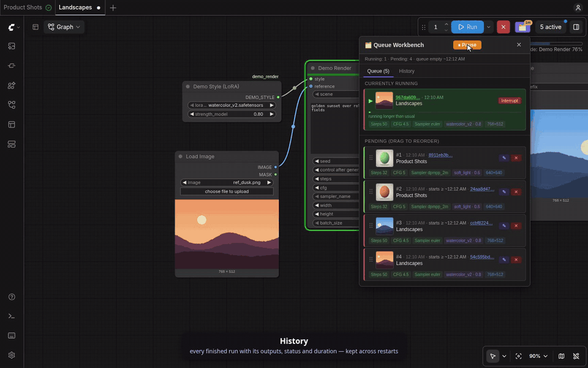The image size is (588, 368).
Task: Toggle the minimap icon at bottom right
Action: (x=562, y=356)
